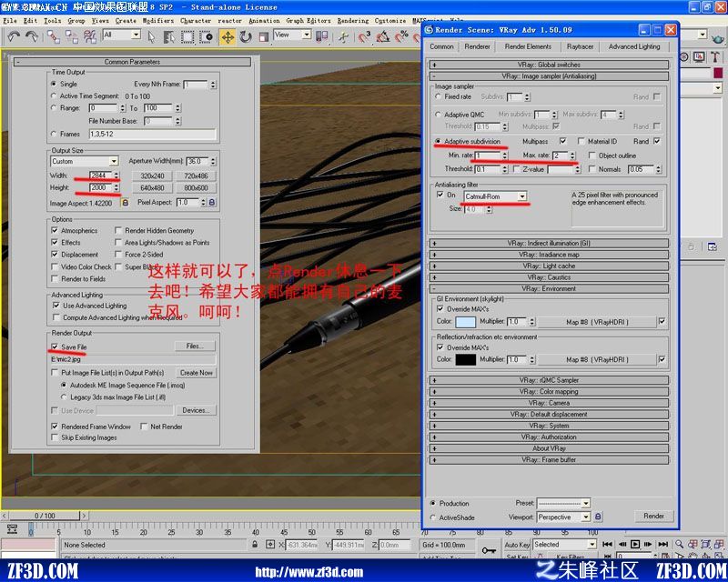
Task: Toggle Window/Crossing selection icon
Action: pos(206,36)
